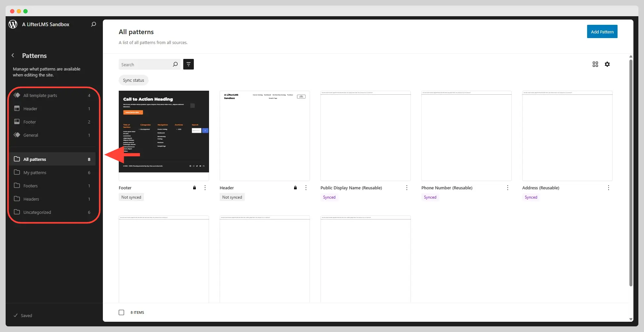Click the back arrow beside Patterns heading
The image size is (644, 332).
coord(13,55)
